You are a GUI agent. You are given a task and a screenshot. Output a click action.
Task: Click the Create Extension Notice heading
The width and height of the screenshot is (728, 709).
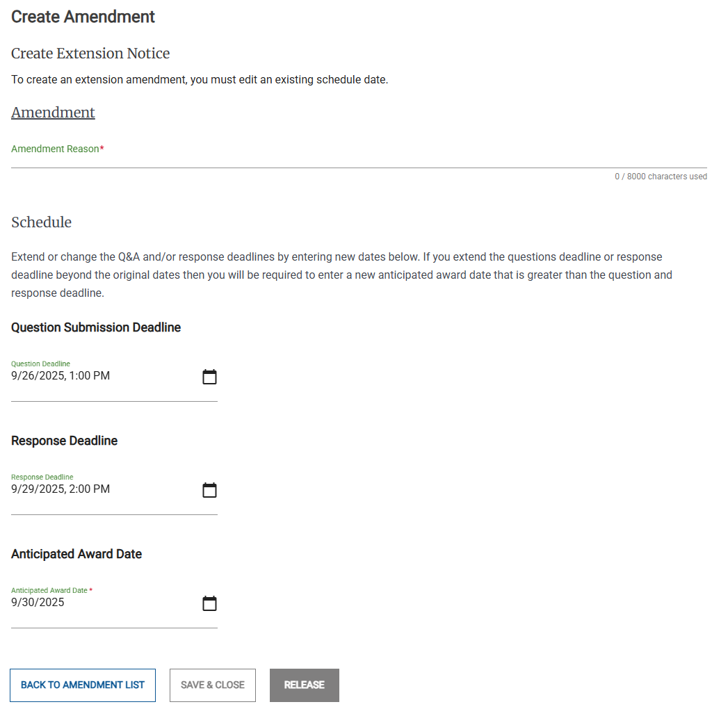click(90, 53)
